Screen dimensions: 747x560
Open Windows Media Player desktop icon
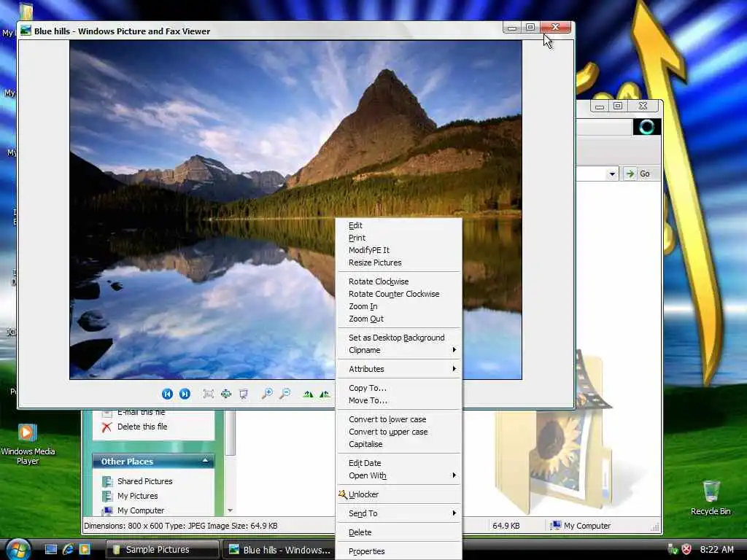click(x=28, y=444)
